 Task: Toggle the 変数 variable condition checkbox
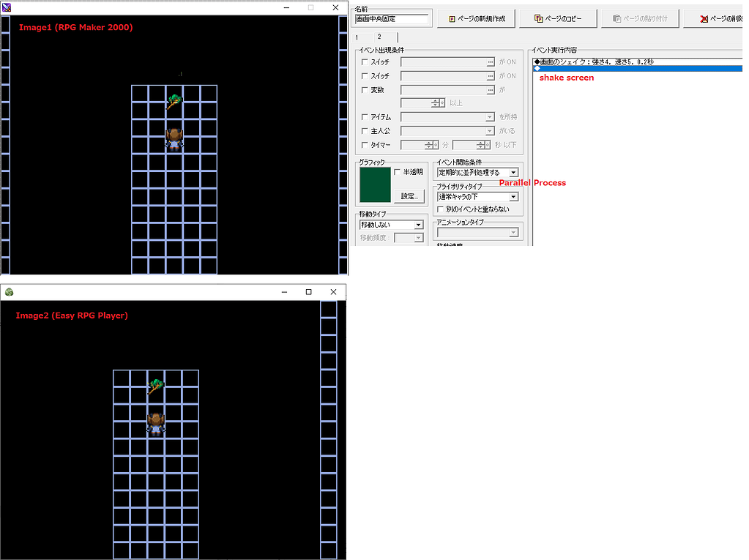click(x=365, y=90)
